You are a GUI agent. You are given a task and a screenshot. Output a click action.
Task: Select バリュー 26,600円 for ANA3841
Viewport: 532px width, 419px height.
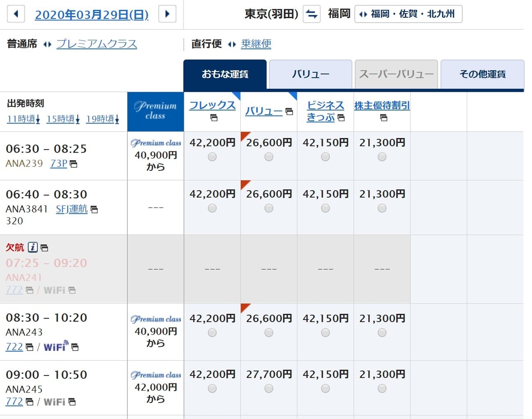point(269,208)
